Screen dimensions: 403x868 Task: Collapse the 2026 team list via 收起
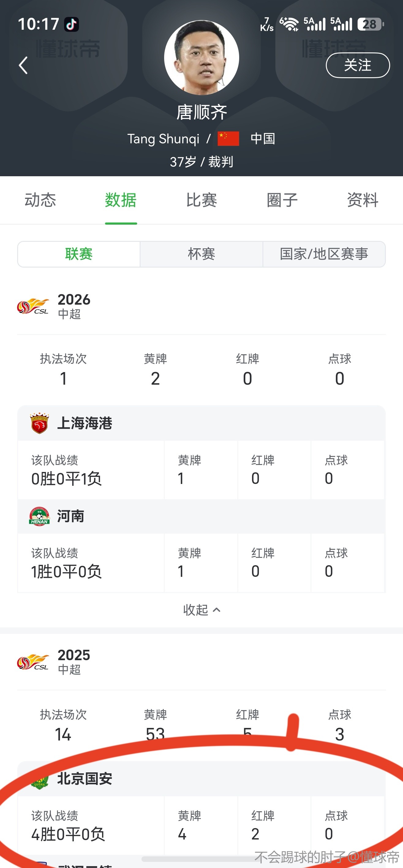pos(201,610)
